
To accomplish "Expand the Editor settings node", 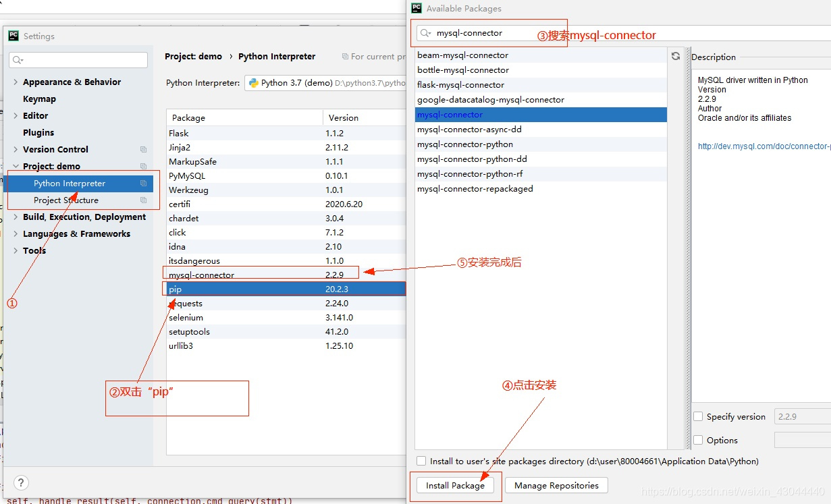I will [x=16, y=116].
